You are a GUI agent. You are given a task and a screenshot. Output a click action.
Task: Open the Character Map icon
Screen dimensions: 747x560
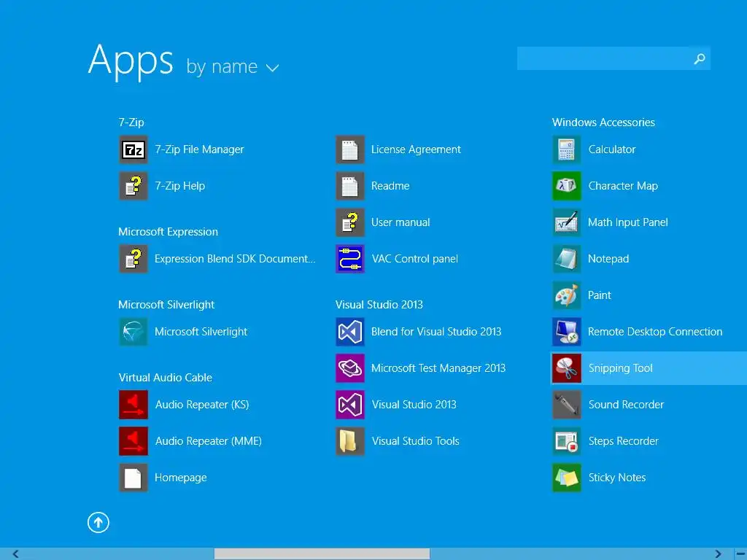click(566, 186)
